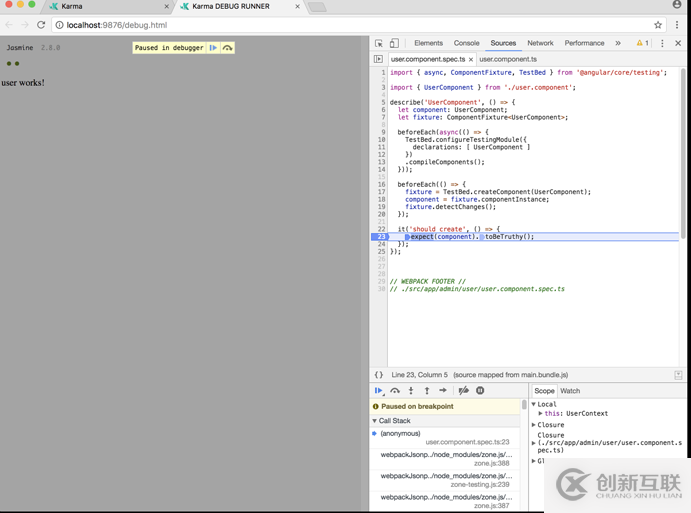Viewport: 691px width, 513px height.
Task: Click the page reload button
Action: click(x=41, y=25)
